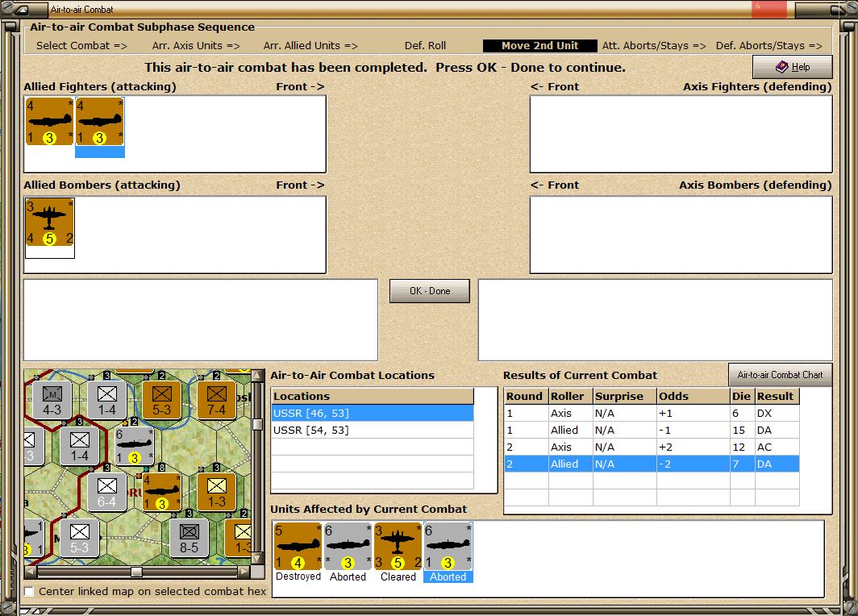
Task: Click the 5-3 grey infantry counter on map
Action: pos(79,539)
